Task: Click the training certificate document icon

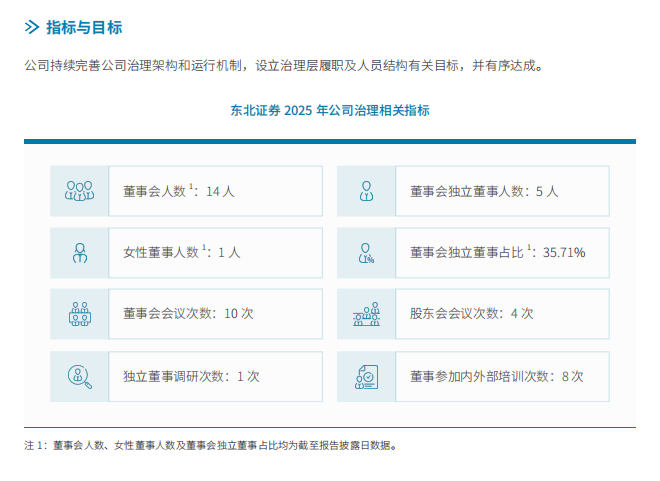Action: (x=366, y=377)
